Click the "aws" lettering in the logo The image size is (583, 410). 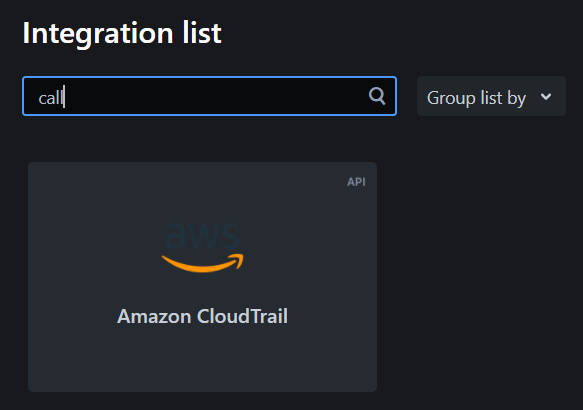click(x=203, y=236)
